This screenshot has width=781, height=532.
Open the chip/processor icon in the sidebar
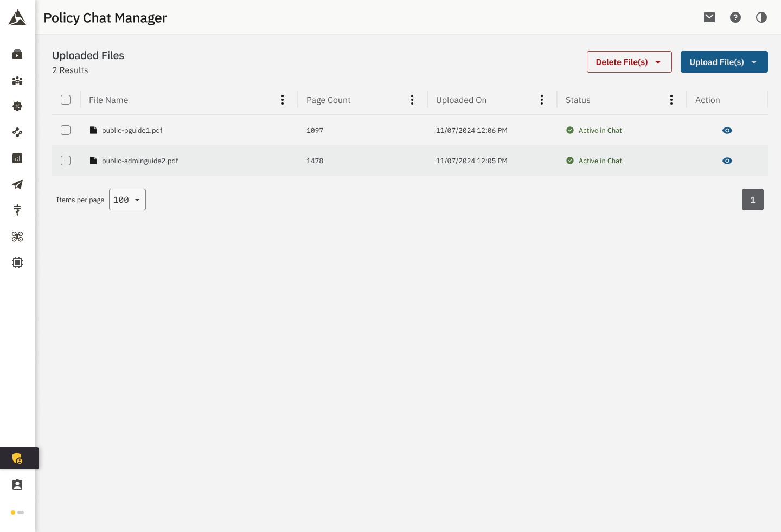pos(17,262)
